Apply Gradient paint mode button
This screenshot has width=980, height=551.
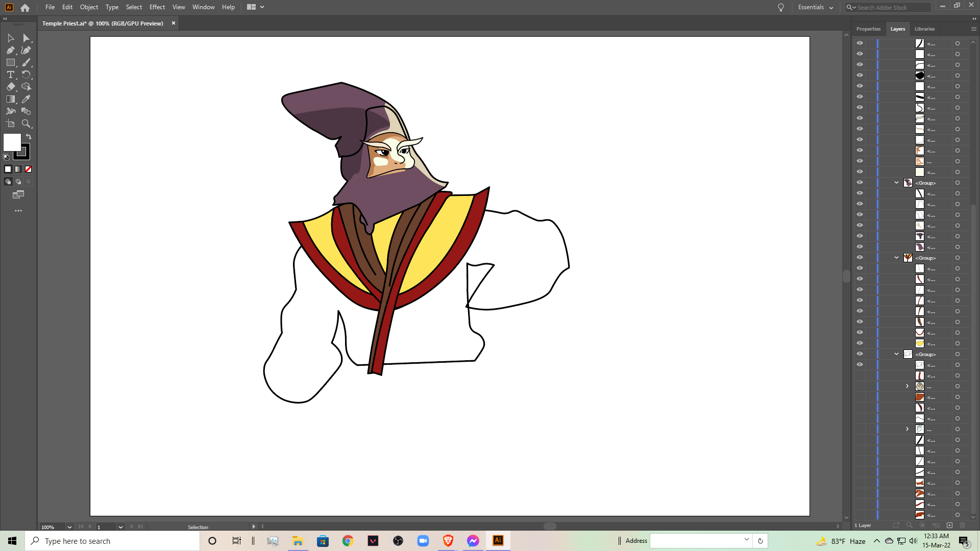click(x=18, y=169)
